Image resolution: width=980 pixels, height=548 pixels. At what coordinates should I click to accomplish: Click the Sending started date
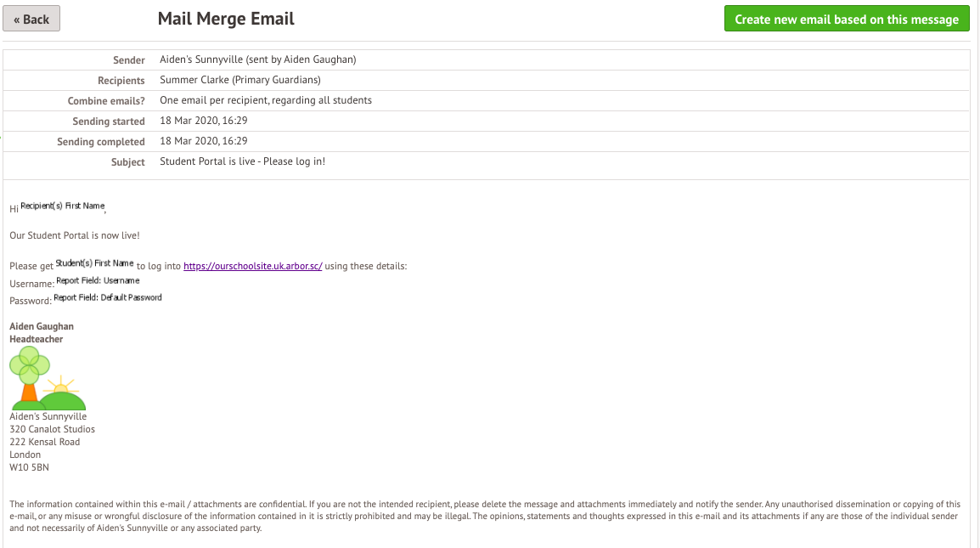pyautogui.click(x=203, y=121)
